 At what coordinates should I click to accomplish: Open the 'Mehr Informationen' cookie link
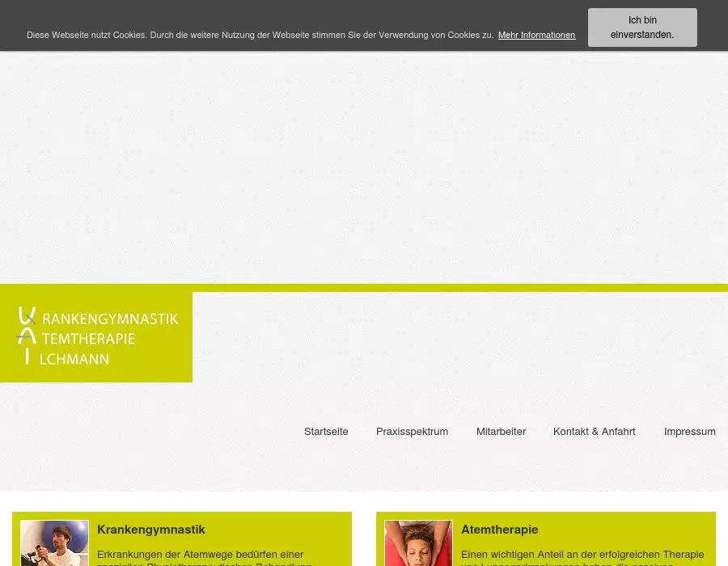[x=536, y=36]
